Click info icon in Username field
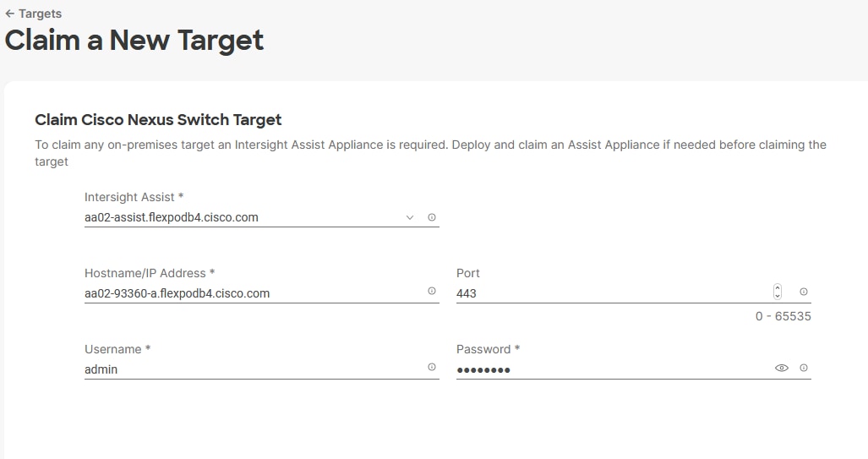This screenshot has width=868, height=459. click(x=432, y=367)
